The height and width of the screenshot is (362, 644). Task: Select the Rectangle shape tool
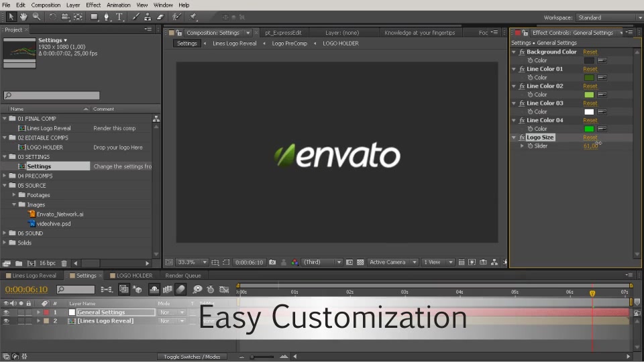tap(95, 17)
